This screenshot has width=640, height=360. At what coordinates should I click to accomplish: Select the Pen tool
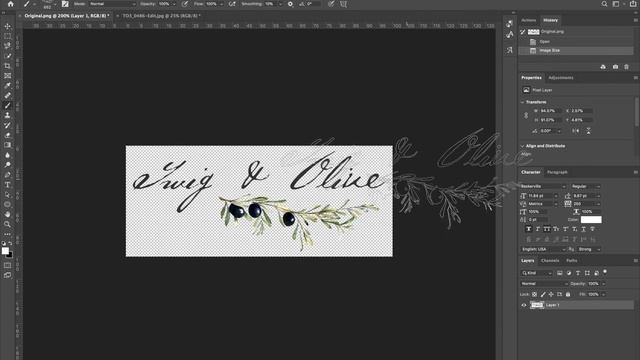7,175
